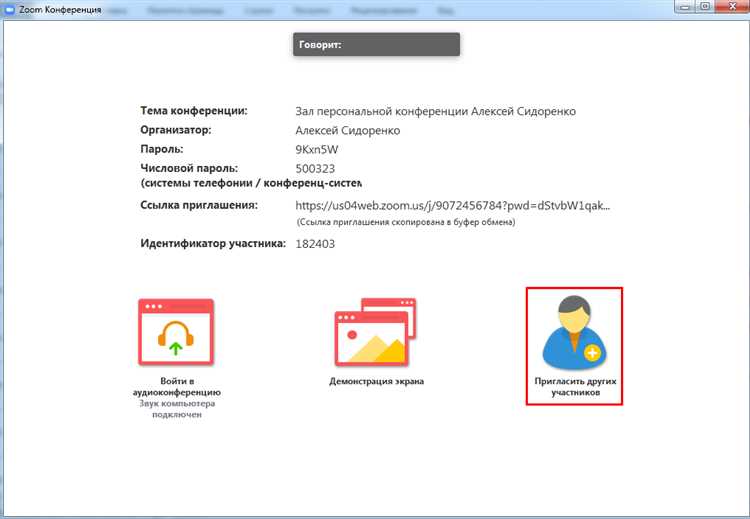Screen dimensions: 750x519
Task: Click the invite participants person icon
Action: pyautogui.click(x=574, y=332)
